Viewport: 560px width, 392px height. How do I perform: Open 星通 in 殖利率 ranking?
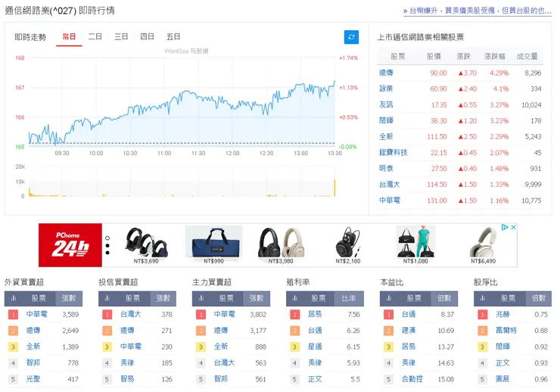[x=315, y=347]
